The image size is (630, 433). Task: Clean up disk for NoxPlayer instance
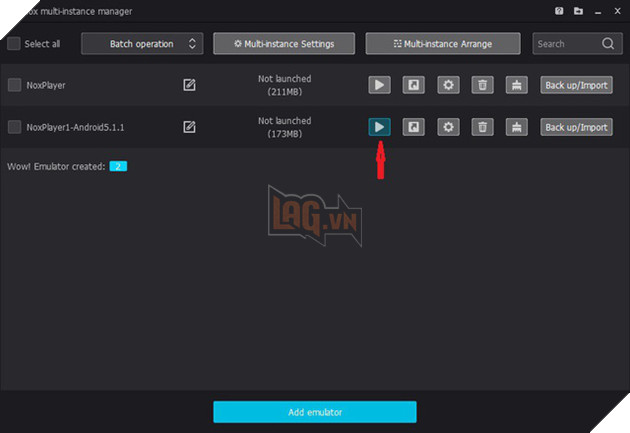516,85
